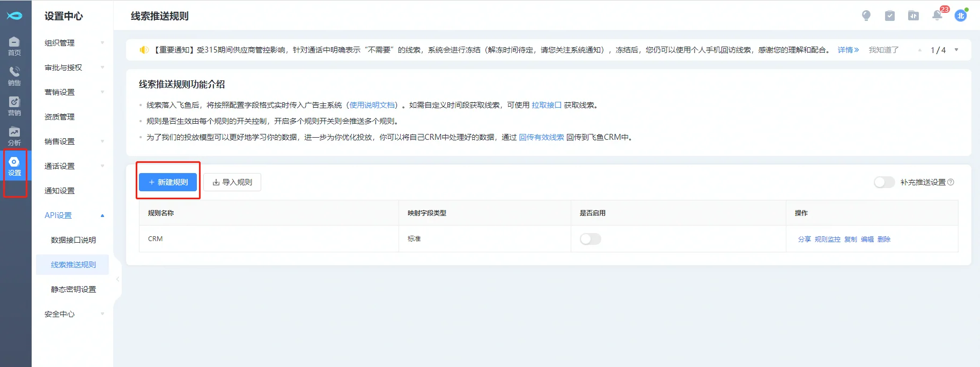Select 线索推送规则 submenu item
980x367 pixels.
pyautogui.click(x=73, y=265)
